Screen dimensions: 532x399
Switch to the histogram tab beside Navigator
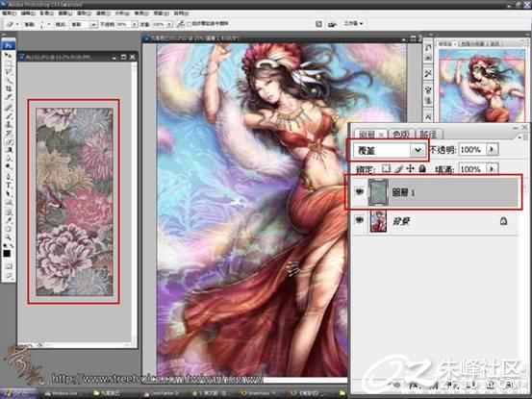pyautogui.click(x=472, y=43)
